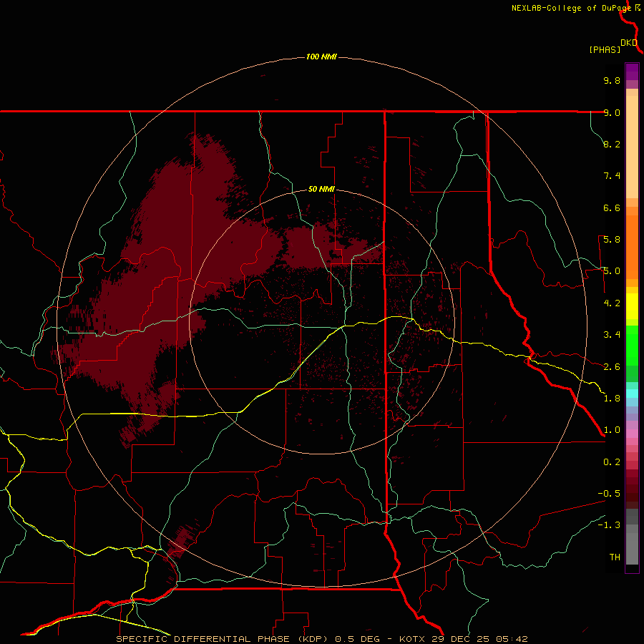The width and height of the screenshot is (644, 644).
Task: Pick the yellow band on the color scale
Action: point(632,306)
